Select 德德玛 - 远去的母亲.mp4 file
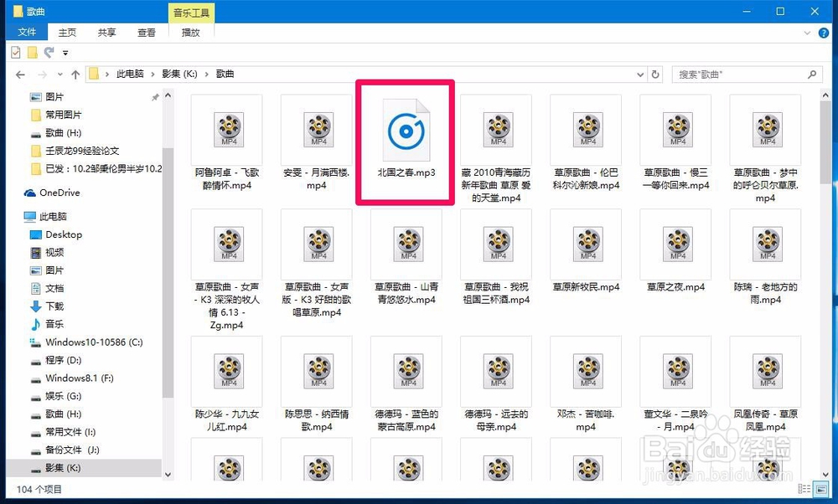This screenshot has width=838, height=504. 496,384
